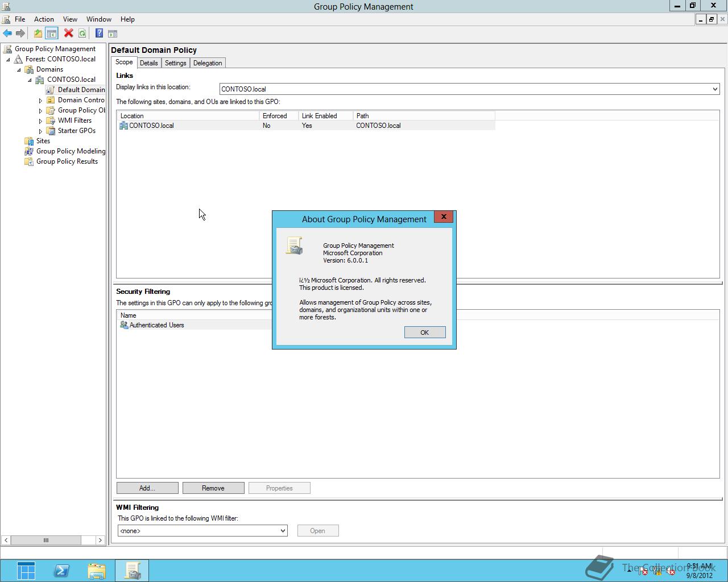Viewport: 728px width, 582px height.
Task: Select the Scope tab
Action: click(x=124, y=63)
